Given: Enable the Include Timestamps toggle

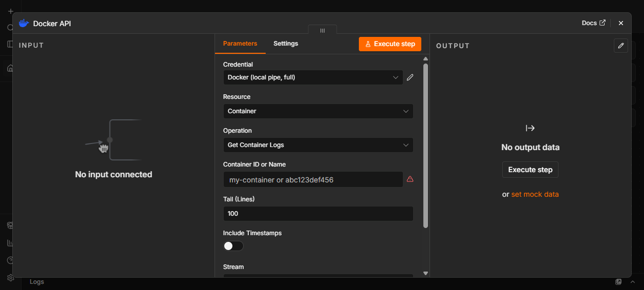Looking at the screenshot, I should [233, 246].
